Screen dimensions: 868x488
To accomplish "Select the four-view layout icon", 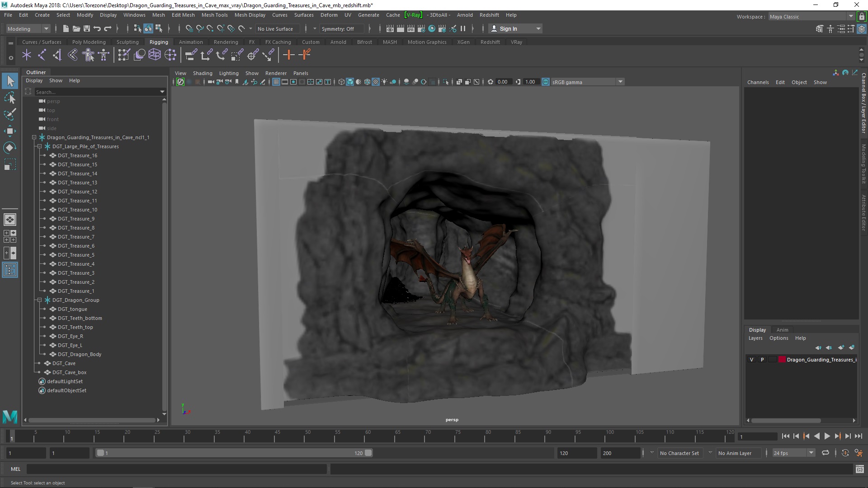I will coord(10,236).
